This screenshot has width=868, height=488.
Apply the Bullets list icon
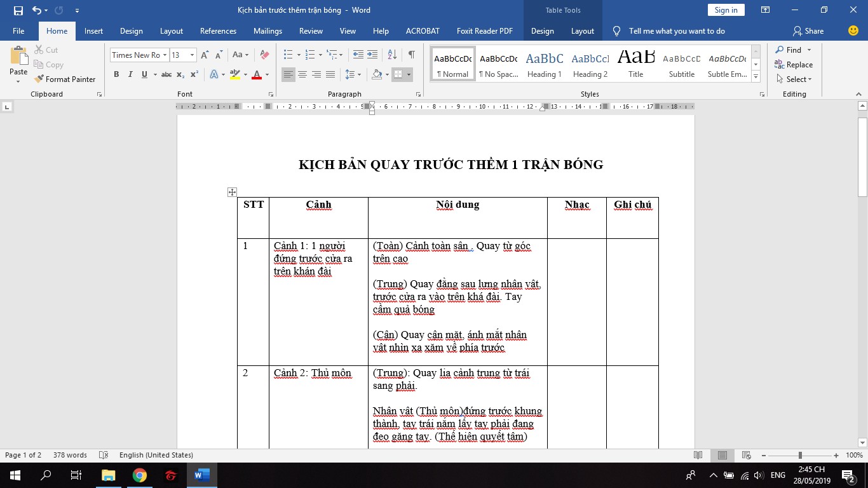coord(288,55)
